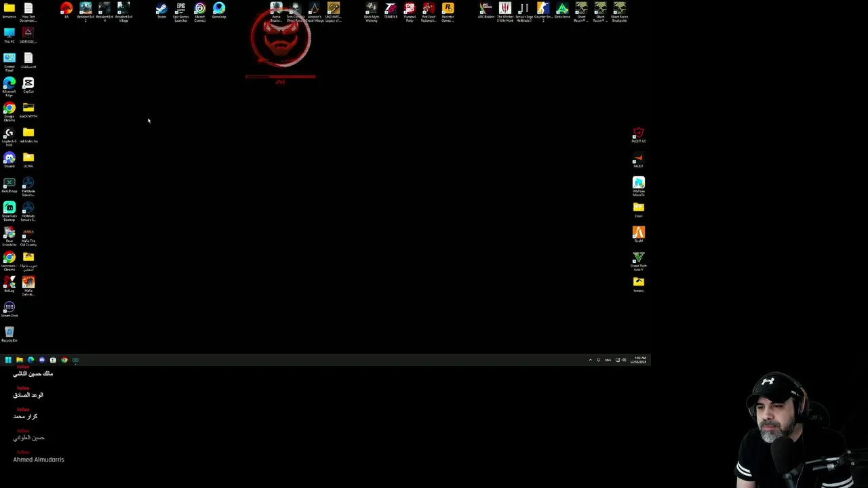Open the Recycle Bin
868x488 pixels.
(x=9, y=334)
